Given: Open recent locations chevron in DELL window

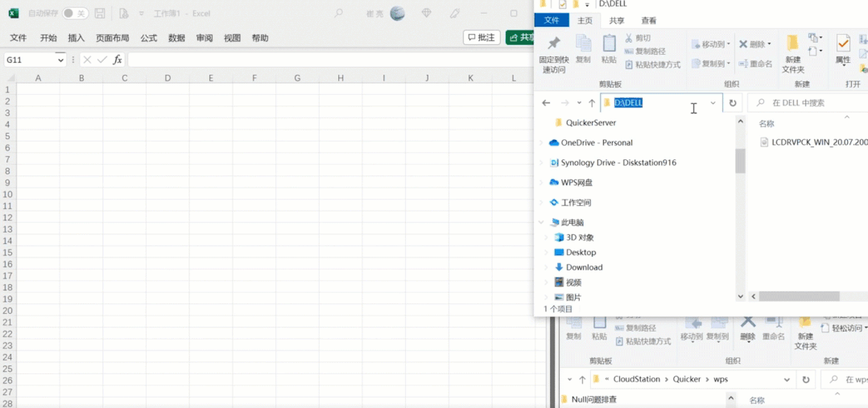Looking at the screenshot, I should click(x=579, y=103).
